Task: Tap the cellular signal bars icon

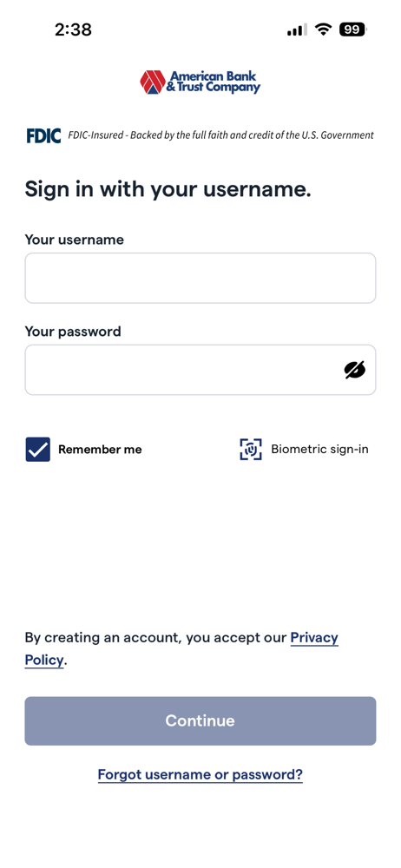Action: tap(297, 30)
